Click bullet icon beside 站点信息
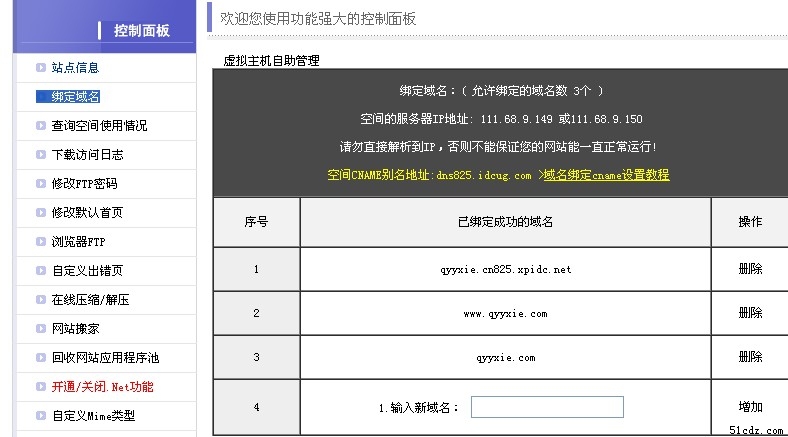788x437 pixels. 41,67
